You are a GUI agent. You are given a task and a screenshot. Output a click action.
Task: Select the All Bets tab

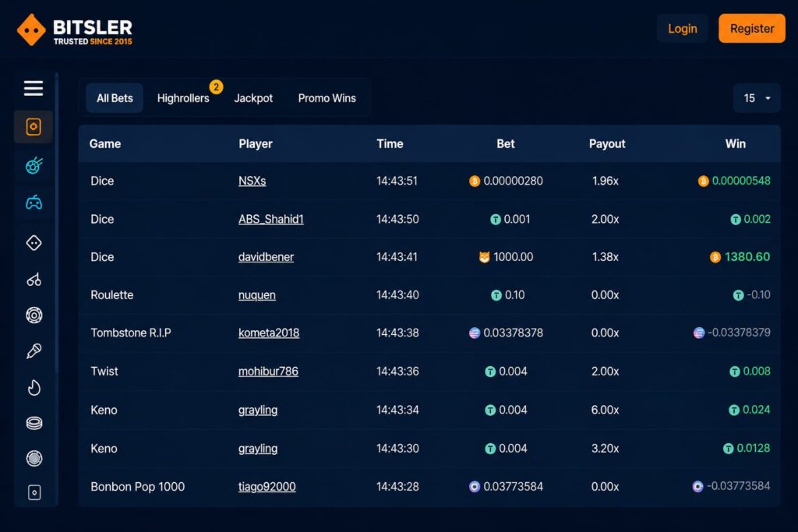[x=115, y=98]
